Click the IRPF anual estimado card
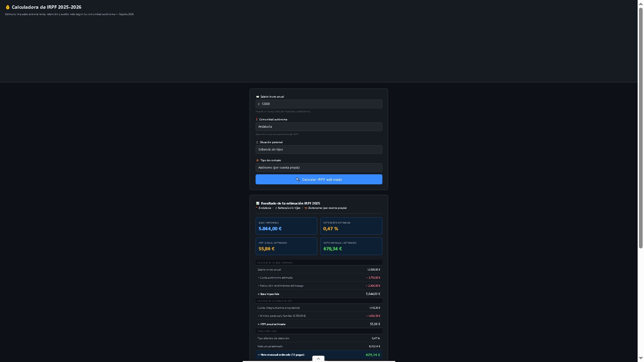This screenshot has height=362, width=644. pos(286,246)
